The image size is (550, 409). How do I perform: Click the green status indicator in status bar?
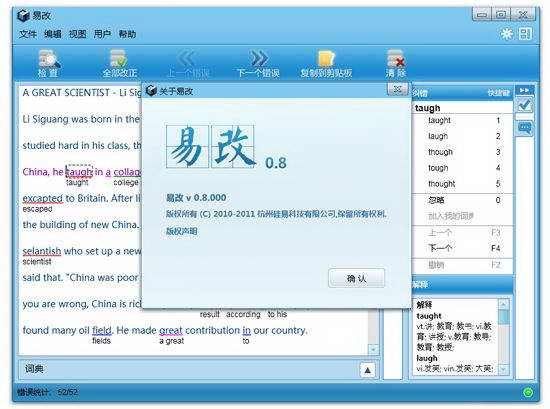(528, 392)
